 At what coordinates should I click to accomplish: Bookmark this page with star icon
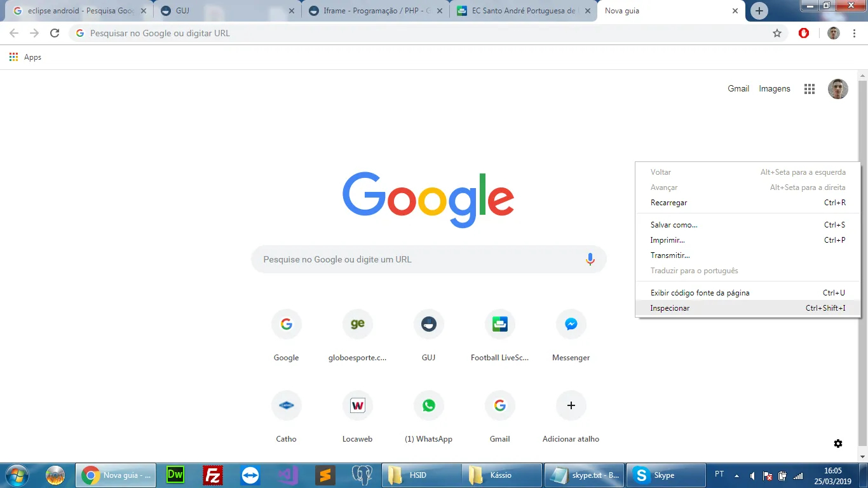(x=776, y=33)
